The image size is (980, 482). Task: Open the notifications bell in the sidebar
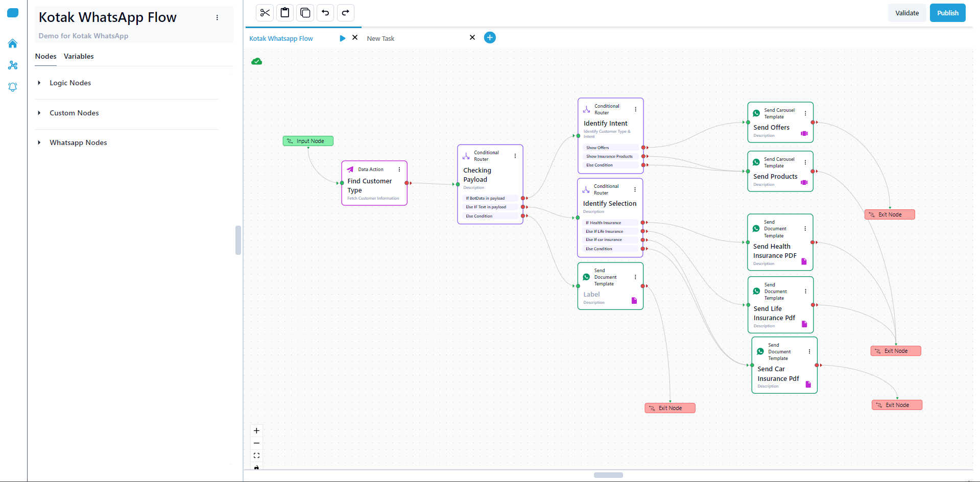click(x=13, y=87)
